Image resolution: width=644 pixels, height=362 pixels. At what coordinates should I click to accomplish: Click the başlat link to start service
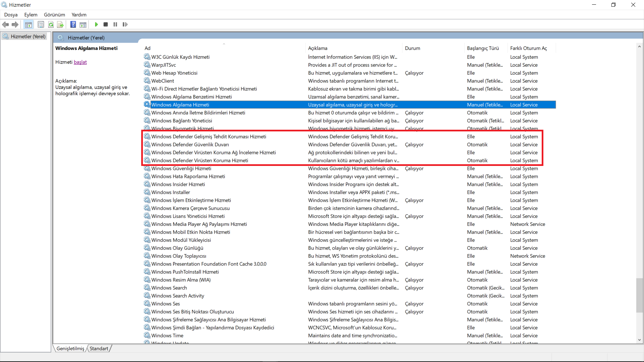80,62
